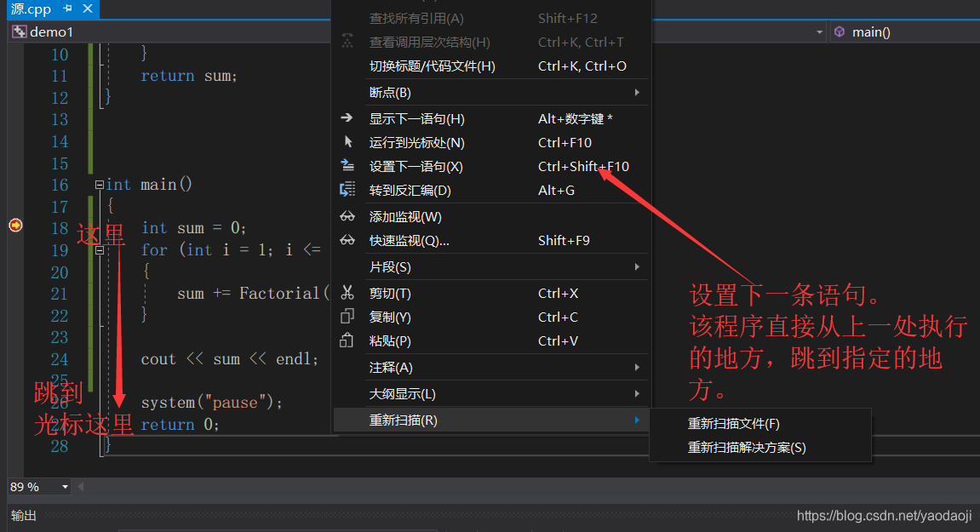
Task: Click the Cut scissors icon
Action: (x=347, y=293)
